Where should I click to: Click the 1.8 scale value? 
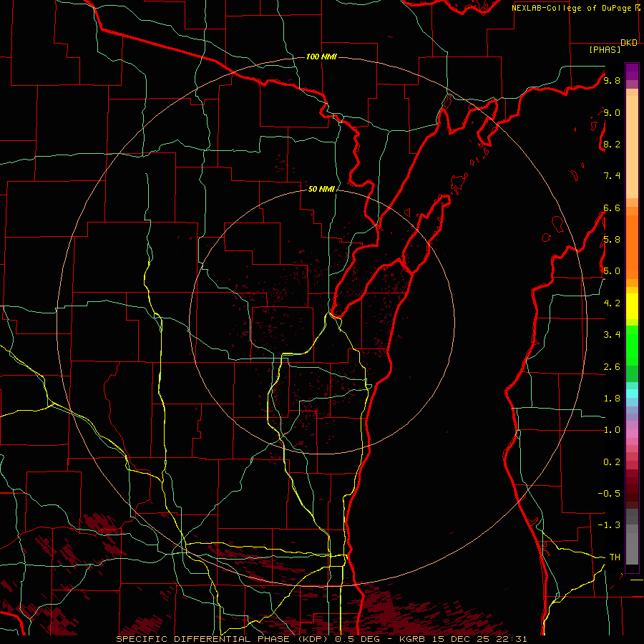coord(612,399)
